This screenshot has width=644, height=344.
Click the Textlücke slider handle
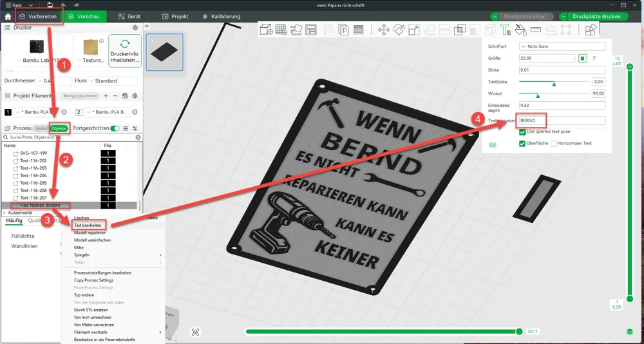[x=554, y=84]
